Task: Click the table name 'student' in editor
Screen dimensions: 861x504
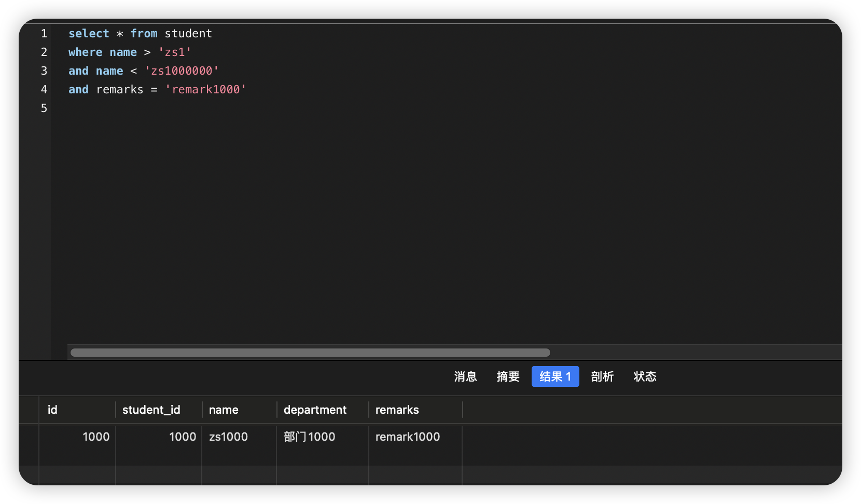Action: 188,34
